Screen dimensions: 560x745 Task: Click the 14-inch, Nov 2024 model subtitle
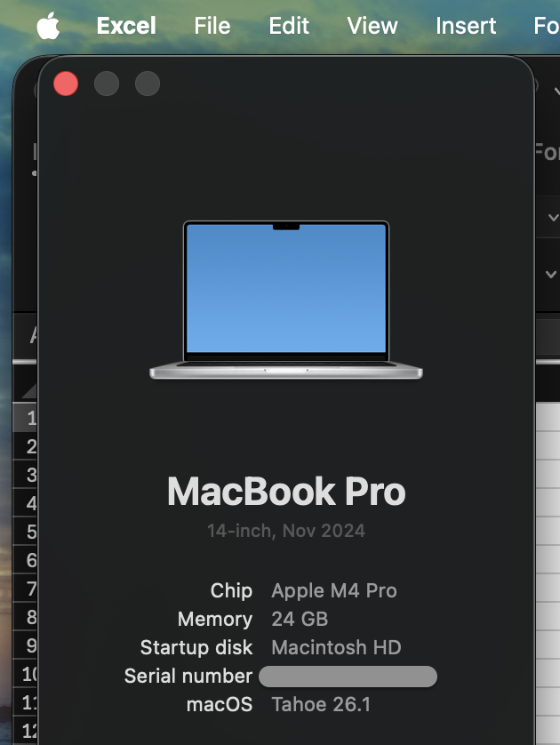286,531
